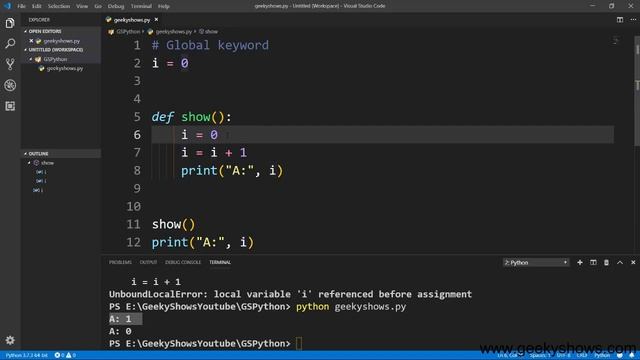Click show symbol in the breadcrumb

pos(211,32)
